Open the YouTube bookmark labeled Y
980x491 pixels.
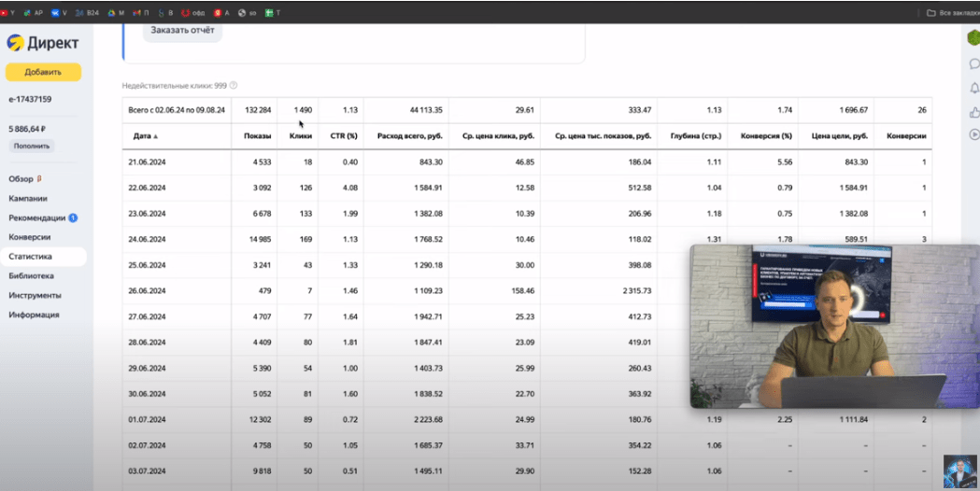(7, 12)
